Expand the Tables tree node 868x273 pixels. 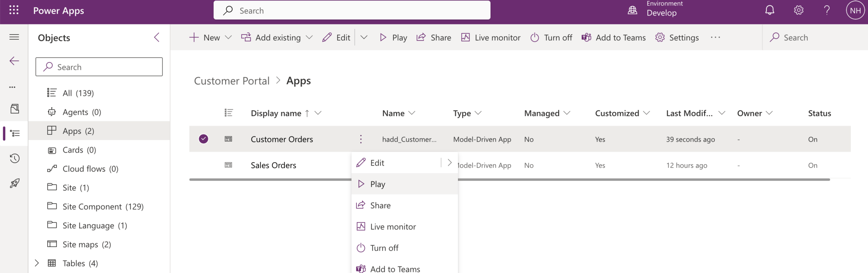coord(37,263)
